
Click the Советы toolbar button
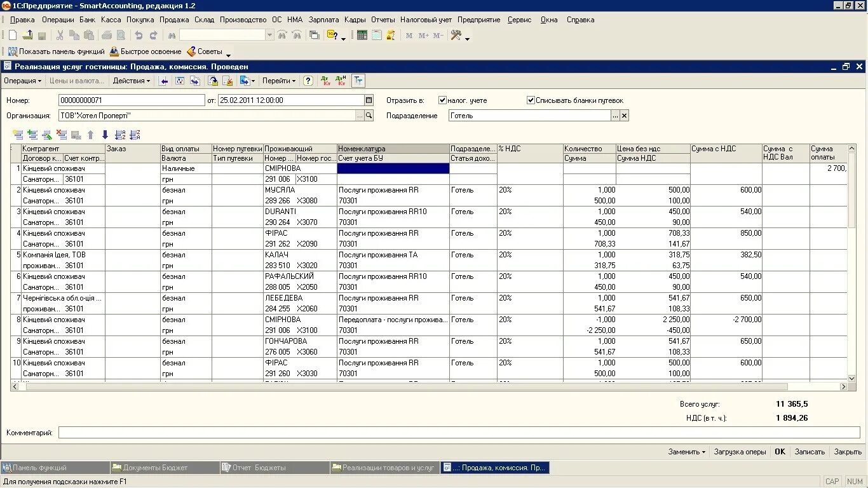click(x=205, y=51)
